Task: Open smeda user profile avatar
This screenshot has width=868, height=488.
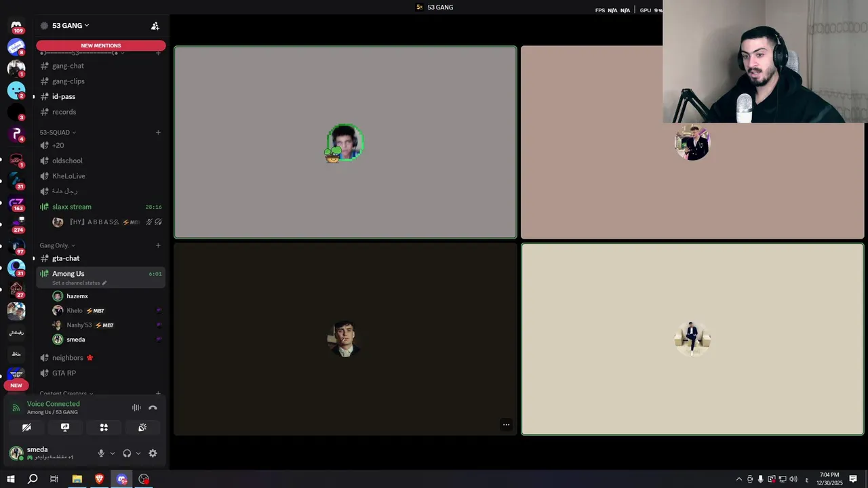Action: [16, 453]
